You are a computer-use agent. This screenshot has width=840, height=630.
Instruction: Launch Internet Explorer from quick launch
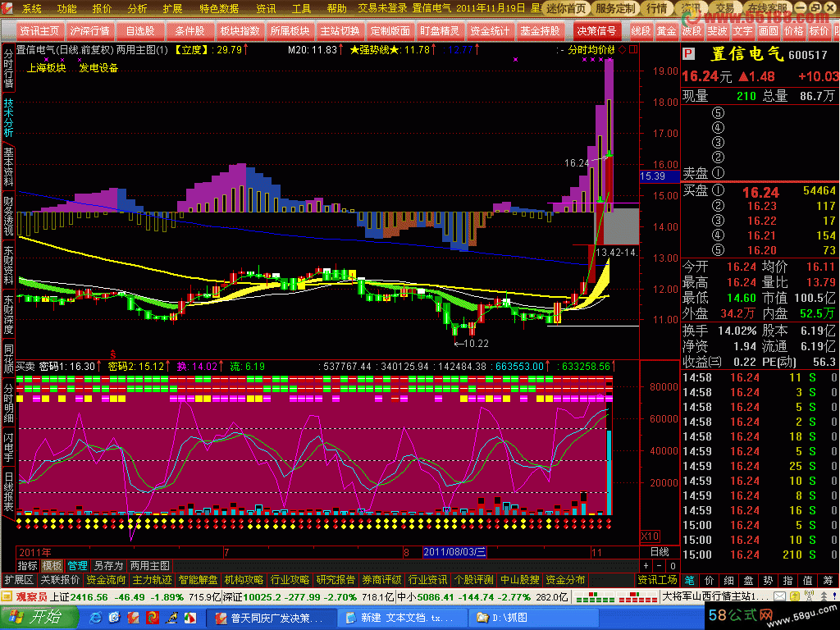(96, 618)
